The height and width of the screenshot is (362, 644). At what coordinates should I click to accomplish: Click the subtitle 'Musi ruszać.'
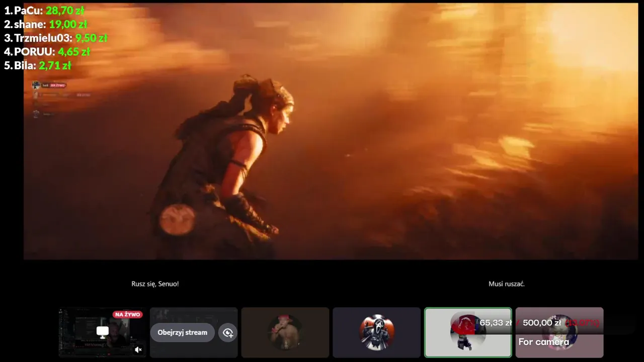pos(507,284)
